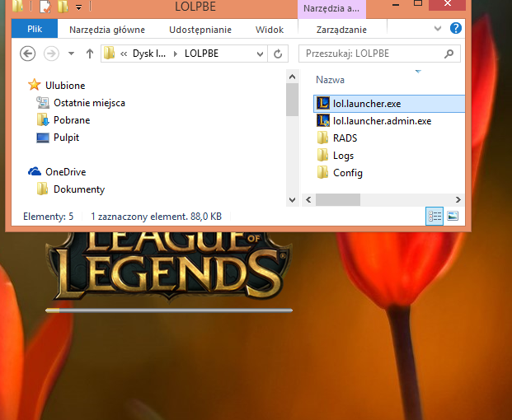
Task: Click League of Legends loading progress bar
Action: tap(169, 310)
